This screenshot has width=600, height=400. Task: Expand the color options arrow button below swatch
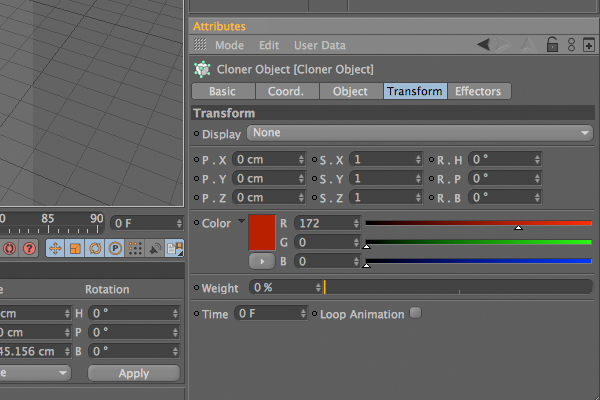coord(262,261)
